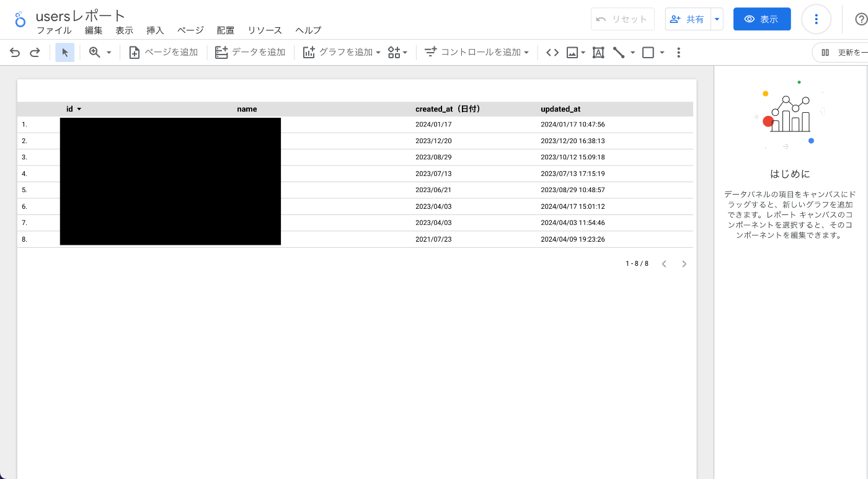Click the created_at（日付） column header
The width and height of the screenshot is (868, 479).
448,109
